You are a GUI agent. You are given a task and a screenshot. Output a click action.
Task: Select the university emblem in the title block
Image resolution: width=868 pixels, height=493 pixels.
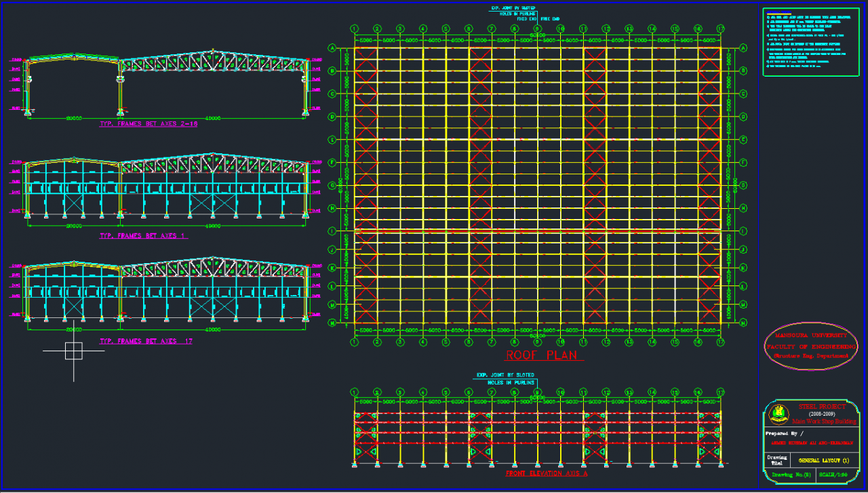[x=778, y=414]
